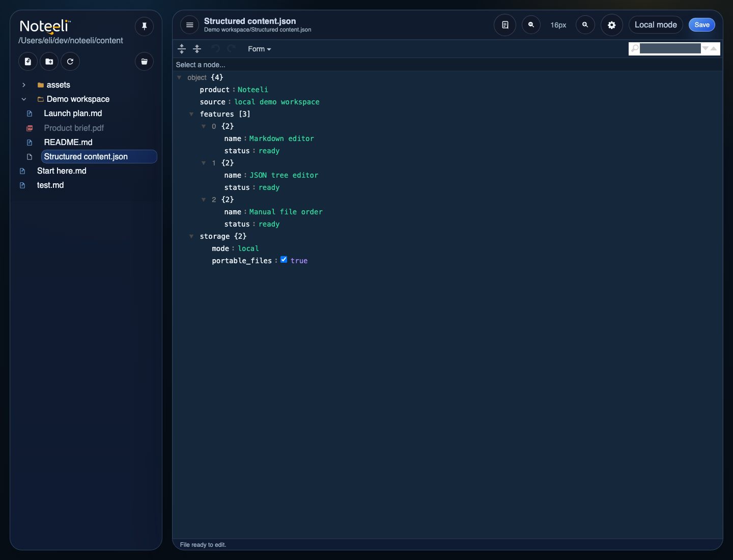Click the Product brief.pdf PDF icon
The height and width of the screenshot is (560, 733).
pyautogui.click(x=30, y=128)
